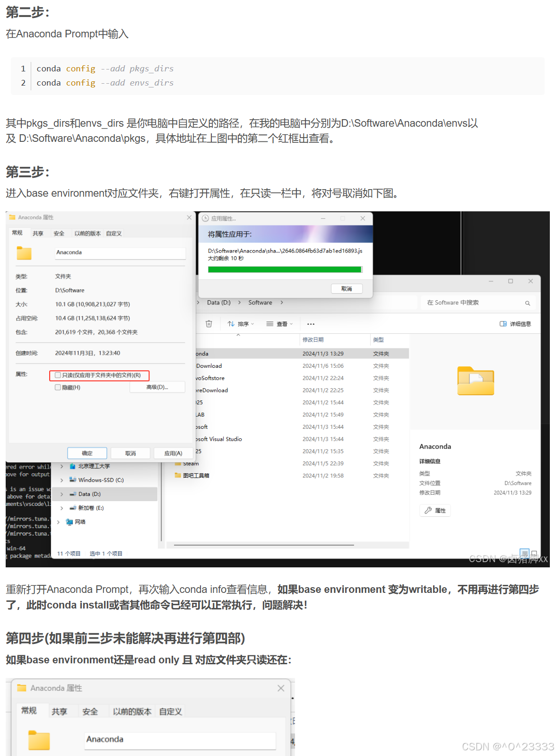Click the large Anaconda folder preview thumbnail
Viewport: 556px width, 756px height.
coord(476,381)
